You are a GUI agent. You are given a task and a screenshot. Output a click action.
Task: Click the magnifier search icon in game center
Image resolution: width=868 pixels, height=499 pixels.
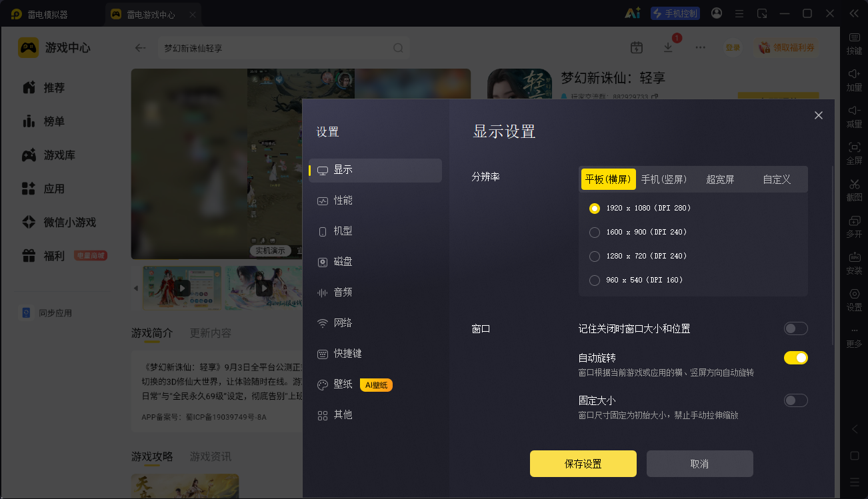click(398, 48)
